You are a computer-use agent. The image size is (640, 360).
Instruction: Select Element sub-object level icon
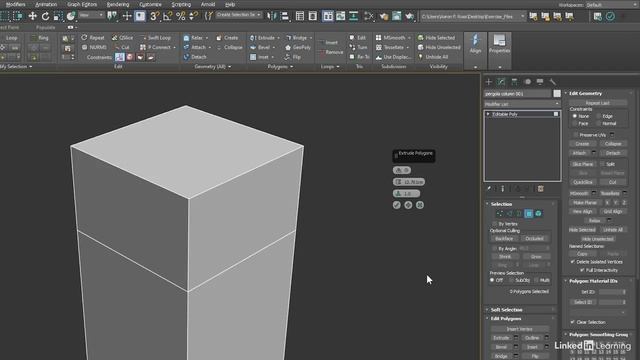[x=538, y=213]
